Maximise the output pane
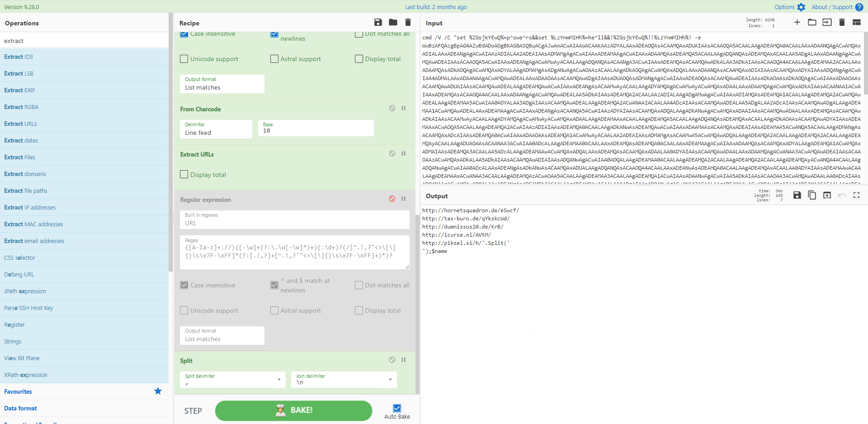The image size is (868, 424). click(x=856, y=195)
